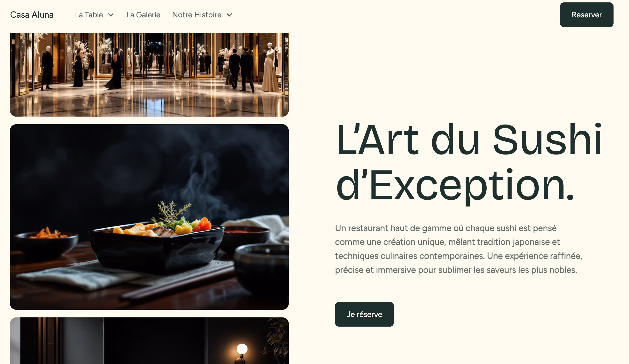This screenshot has width=629, height=364.
Task: Click the L'Art du Sushi d'Exception heading
Action: (469, 162)
